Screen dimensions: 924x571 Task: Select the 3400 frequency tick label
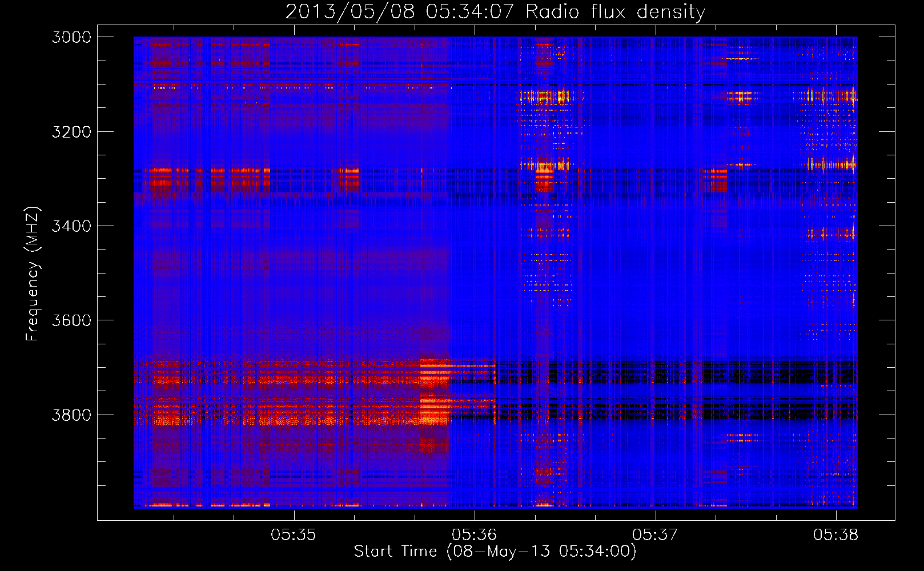click(71, 226)
